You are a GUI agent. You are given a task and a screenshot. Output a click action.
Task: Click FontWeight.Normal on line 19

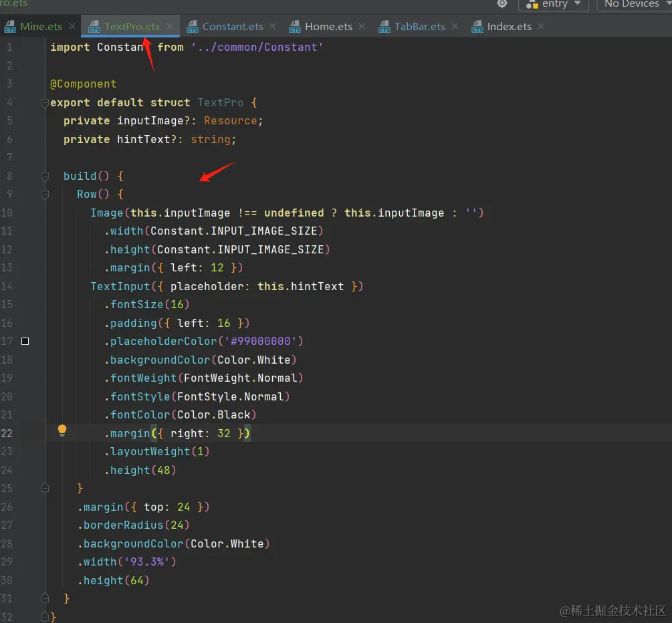pos(241,378)
